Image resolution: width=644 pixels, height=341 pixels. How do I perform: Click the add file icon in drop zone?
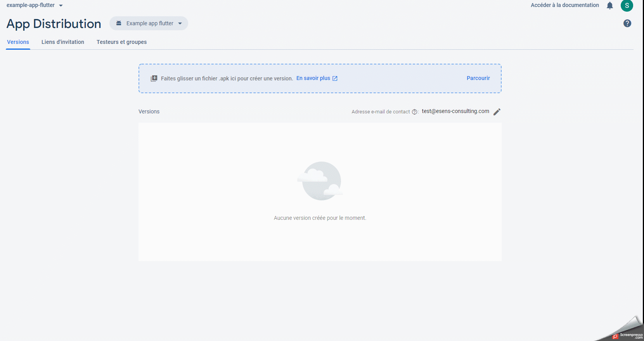154,78
